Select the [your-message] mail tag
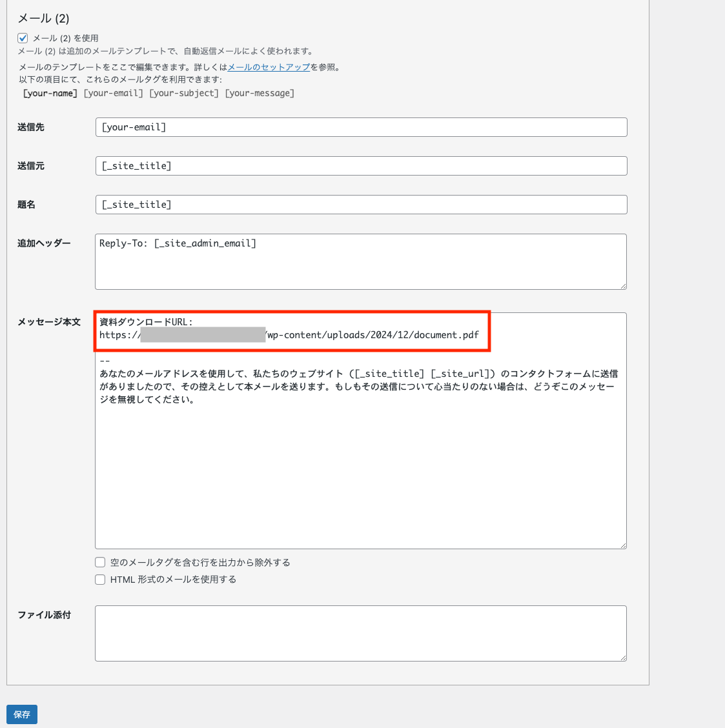The image size is (725, 728). coord(260,94)
